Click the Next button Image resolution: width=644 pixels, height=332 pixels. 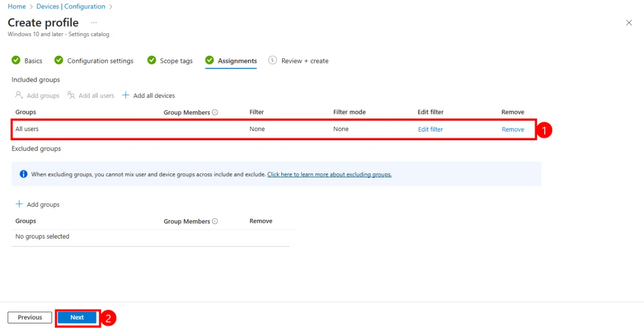[x=77, y=317]
